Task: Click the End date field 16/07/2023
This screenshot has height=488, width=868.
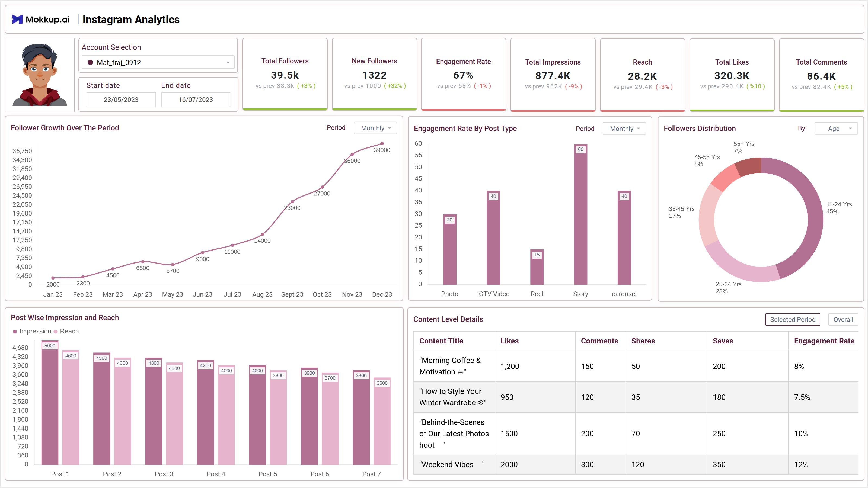Action: click(x=195, y=100)
